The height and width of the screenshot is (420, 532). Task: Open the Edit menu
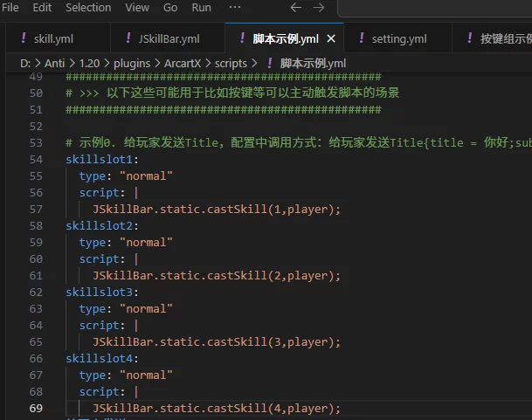[42, 8]
